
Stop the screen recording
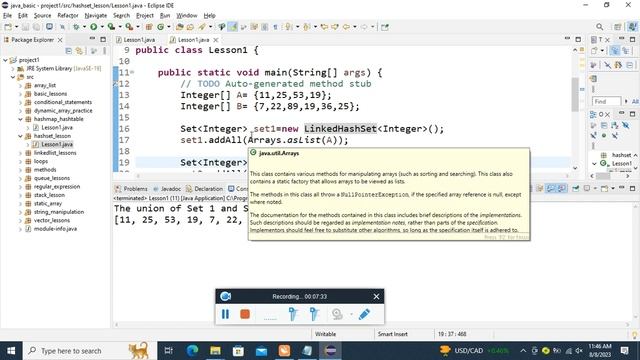pos(245,314)
